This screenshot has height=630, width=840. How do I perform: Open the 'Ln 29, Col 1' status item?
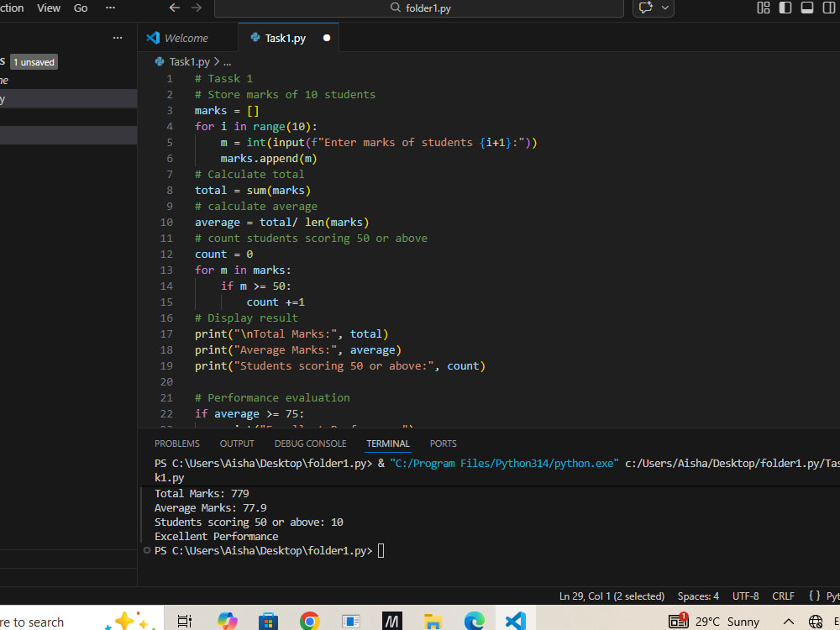612,596
